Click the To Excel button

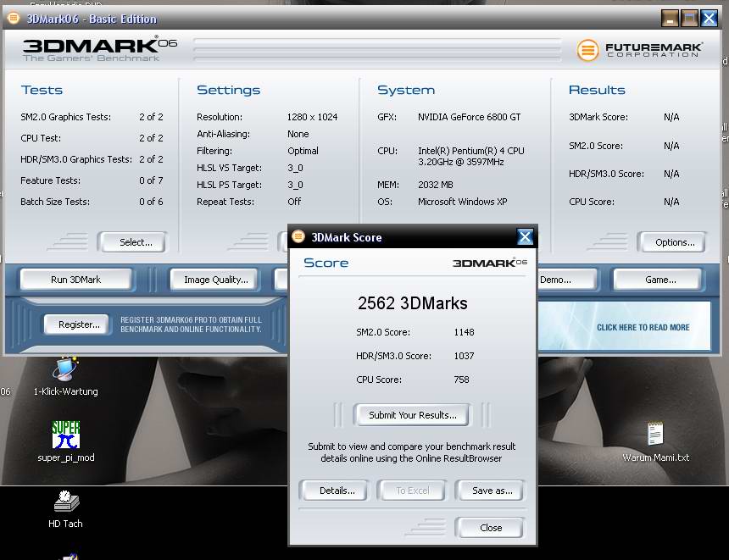pyautogui.click(x=412, y=491)
